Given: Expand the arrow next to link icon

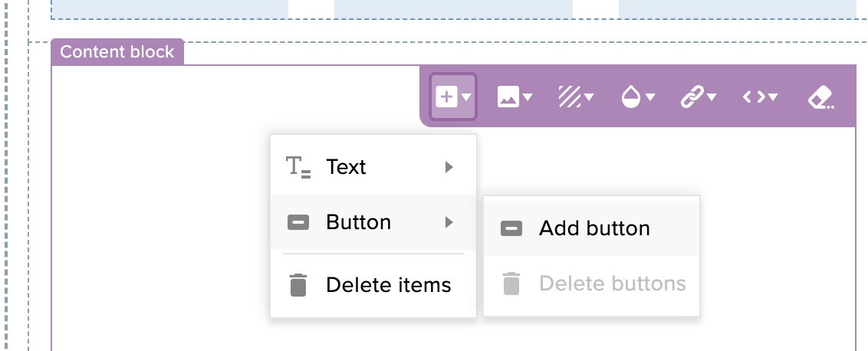Looking at the screenshot, I should click(x=712, y=97).
